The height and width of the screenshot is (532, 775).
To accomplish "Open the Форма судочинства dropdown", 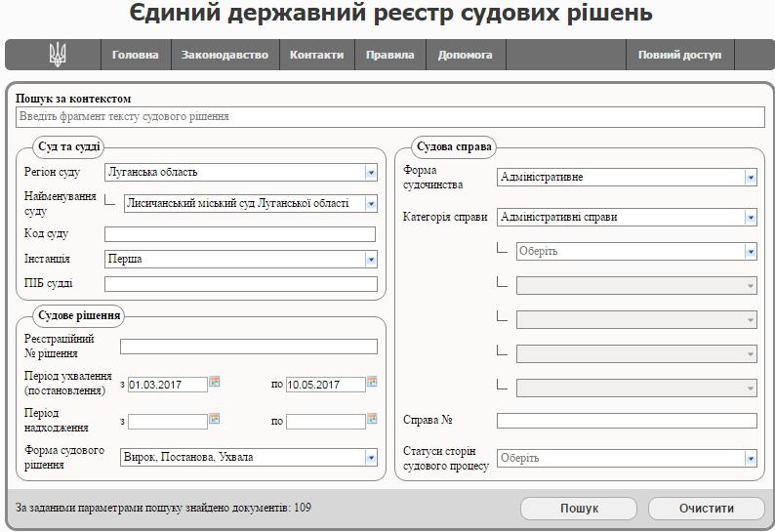I will [750, 178].
